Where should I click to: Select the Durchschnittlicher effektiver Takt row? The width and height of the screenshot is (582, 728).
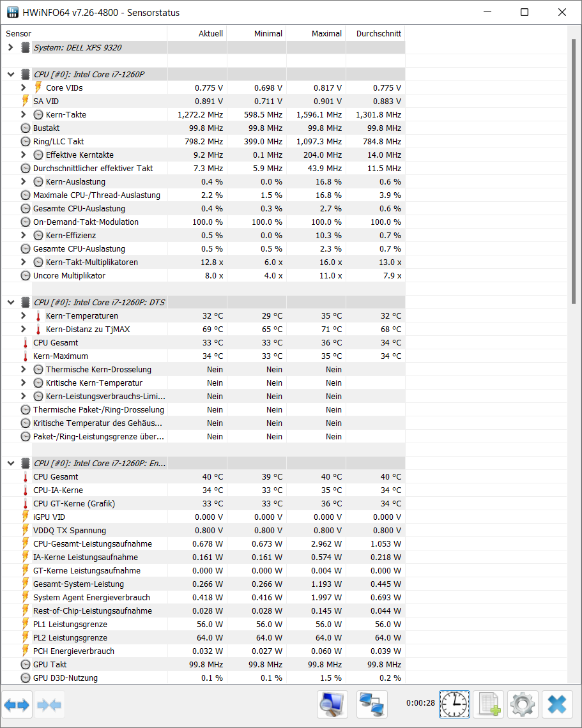[203, 168]
